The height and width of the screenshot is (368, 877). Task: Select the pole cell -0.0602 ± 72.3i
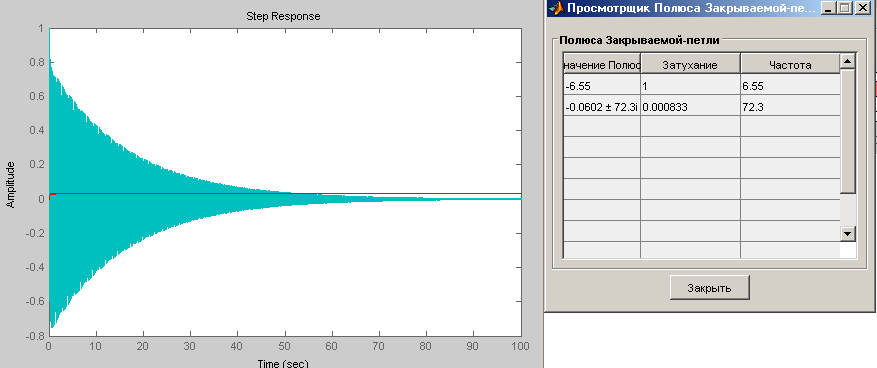602,106
